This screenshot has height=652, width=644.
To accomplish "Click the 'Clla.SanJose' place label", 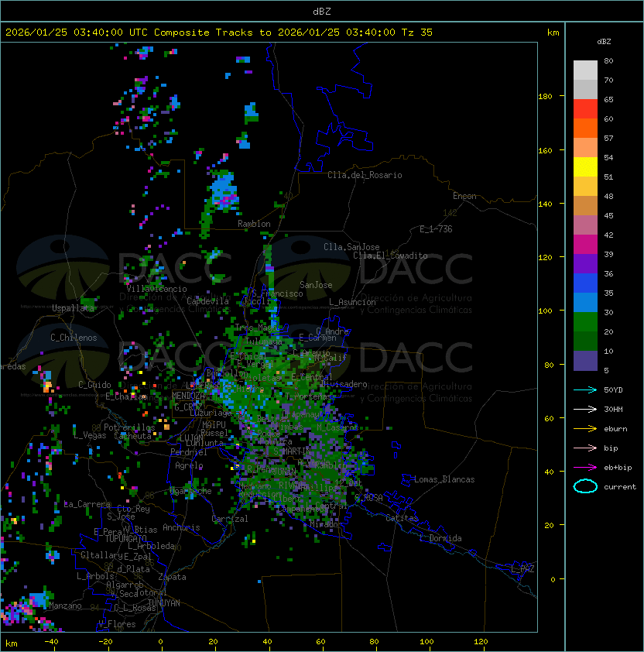I will click(351, 247).
